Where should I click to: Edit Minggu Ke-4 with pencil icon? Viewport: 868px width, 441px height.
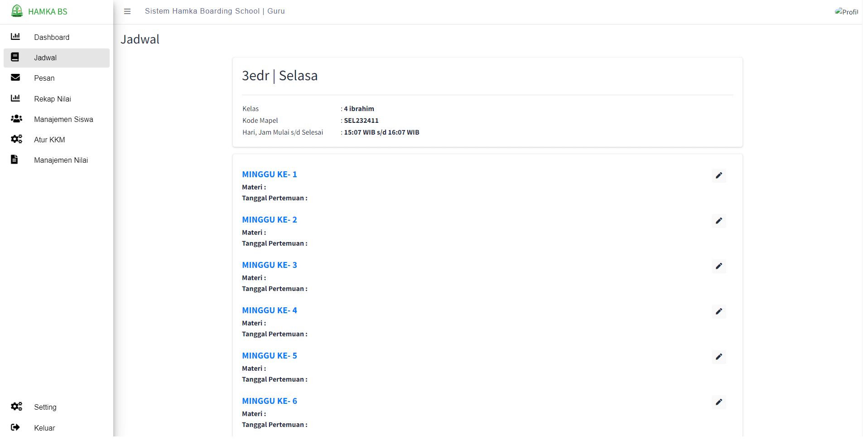(719, 311)
